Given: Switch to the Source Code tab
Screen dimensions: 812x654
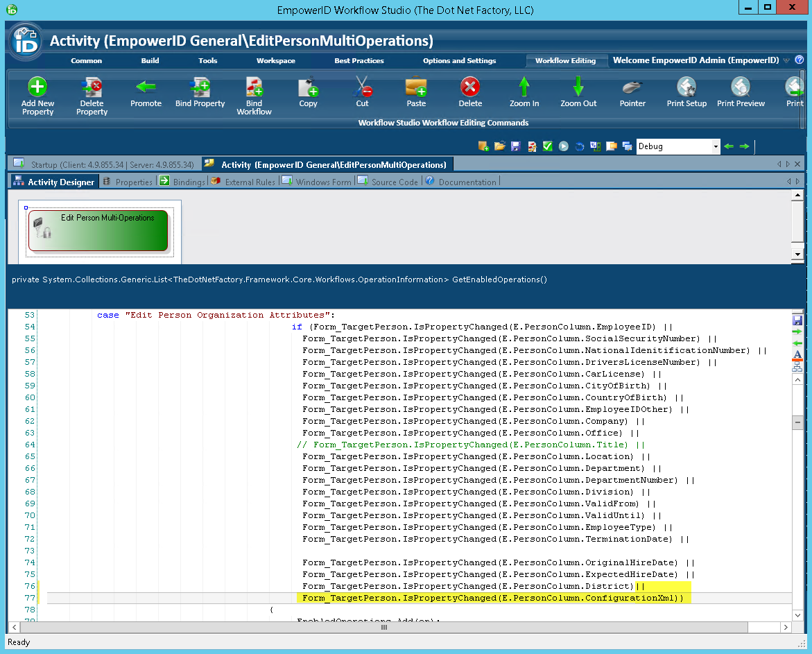Looking at the screenshot, I should pos(395,181).
